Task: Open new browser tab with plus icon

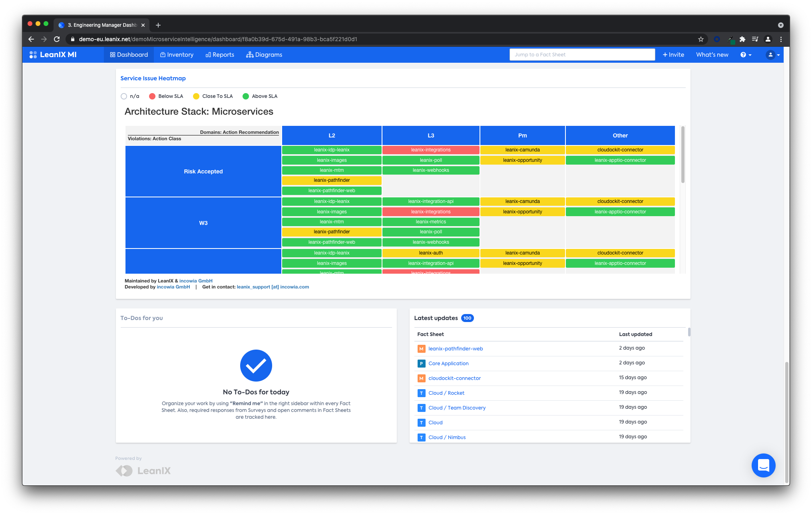Action: 158,25
